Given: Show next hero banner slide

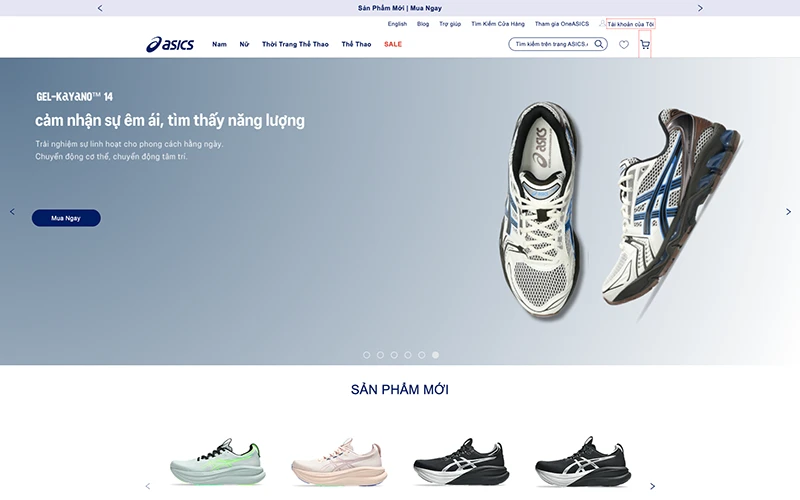Looking at the screenshot, I should 788,212.
